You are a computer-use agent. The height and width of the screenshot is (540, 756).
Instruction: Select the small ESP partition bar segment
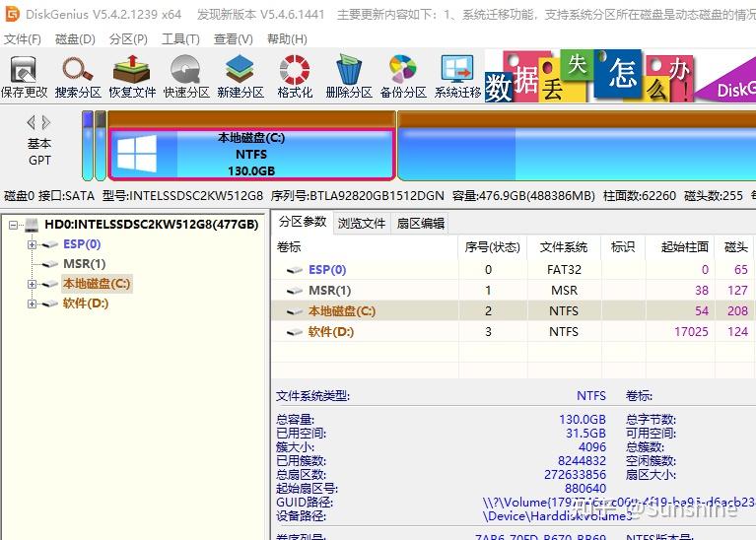tap(88, 146)
